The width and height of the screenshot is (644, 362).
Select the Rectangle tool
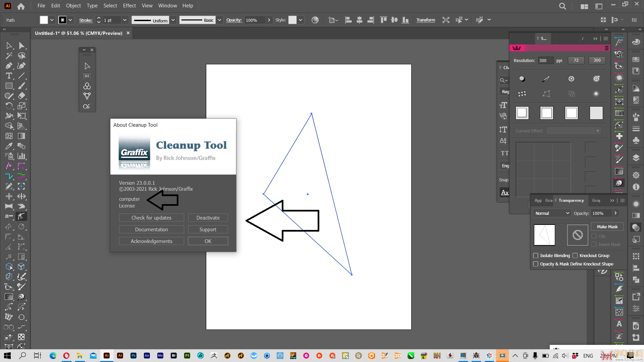click(9, 86)
